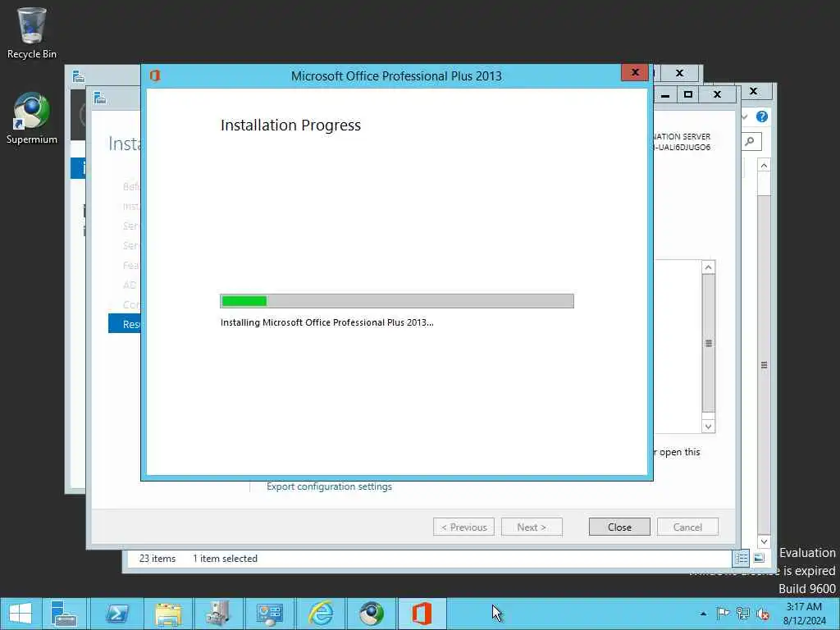This screenshot has width=840, height=630.
Task: Click the 23 items status text
Action: [157, 558]
